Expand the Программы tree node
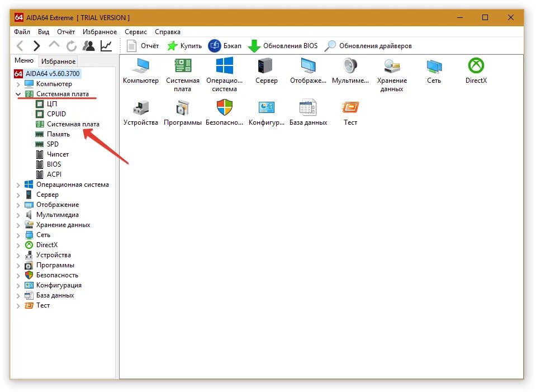The height and width of the screenshot is (392, 536). (18, 265)
